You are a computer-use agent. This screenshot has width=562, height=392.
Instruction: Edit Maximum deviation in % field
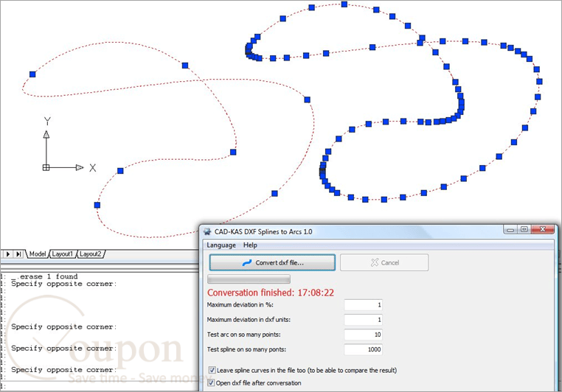pyautogui.click(x=363, y=305)
